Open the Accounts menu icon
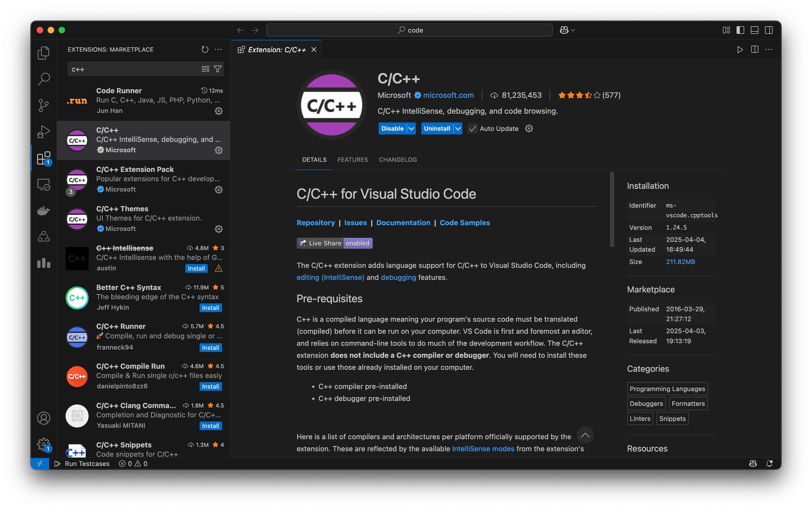Screen dimensions: 812x510 (x=43, y=418)
